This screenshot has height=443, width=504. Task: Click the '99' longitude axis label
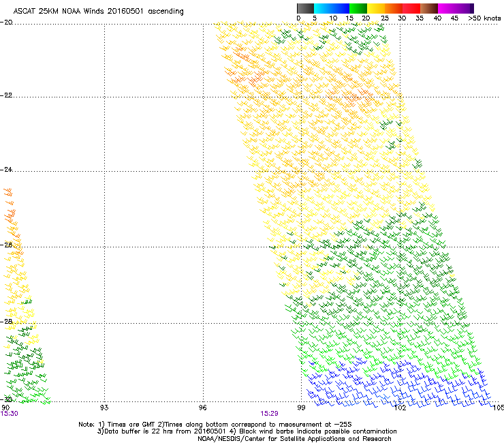coord(301,408)
